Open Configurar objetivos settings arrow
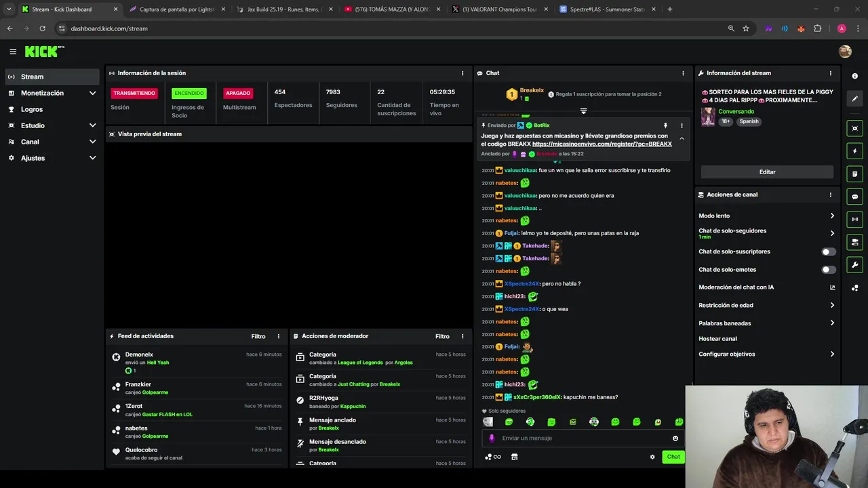 coord(832,354)
